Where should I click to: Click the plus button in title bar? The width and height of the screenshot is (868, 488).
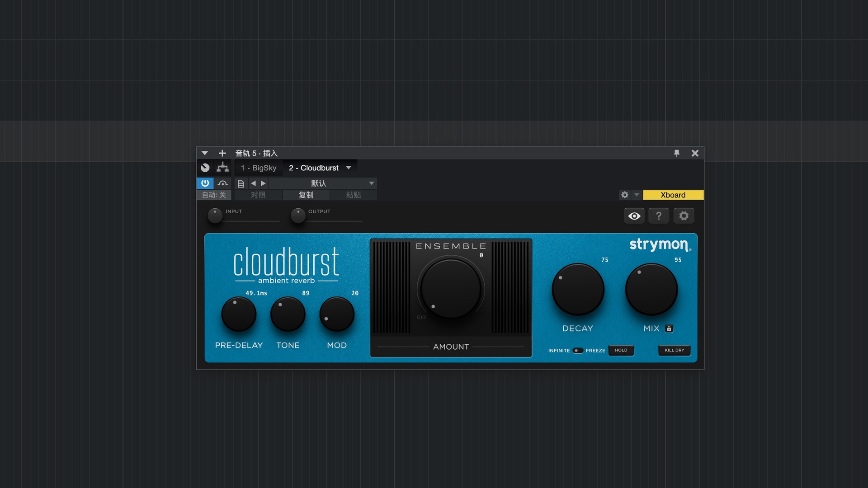[222, 153]
